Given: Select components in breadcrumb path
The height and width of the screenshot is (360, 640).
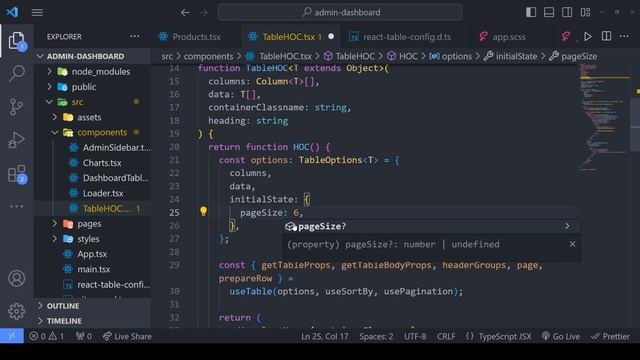Looking at the screenshot, I should (x=208, y=56).
